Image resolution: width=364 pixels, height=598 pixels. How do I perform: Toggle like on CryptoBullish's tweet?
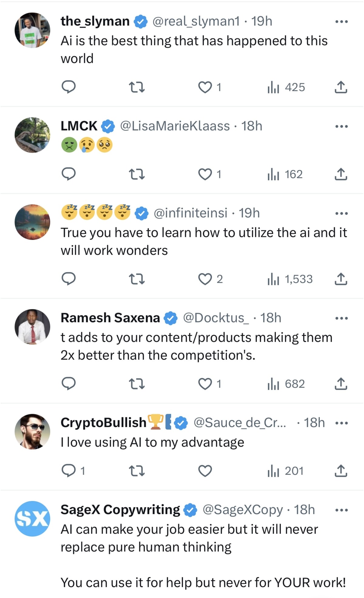206,471
